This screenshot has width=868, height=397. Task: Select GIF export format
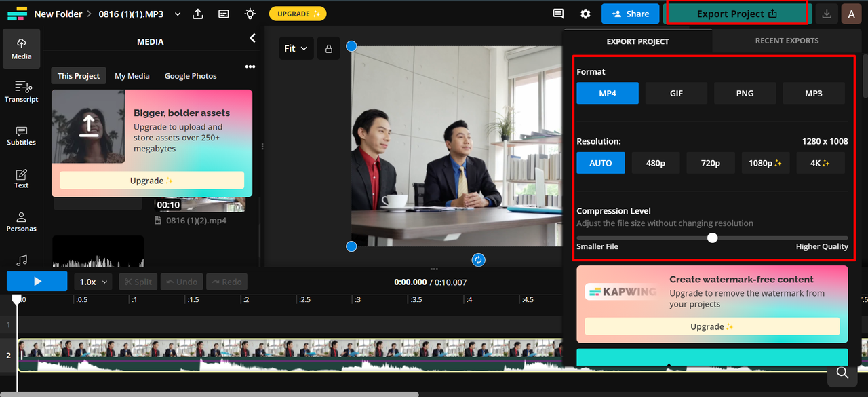click(676, 93)
